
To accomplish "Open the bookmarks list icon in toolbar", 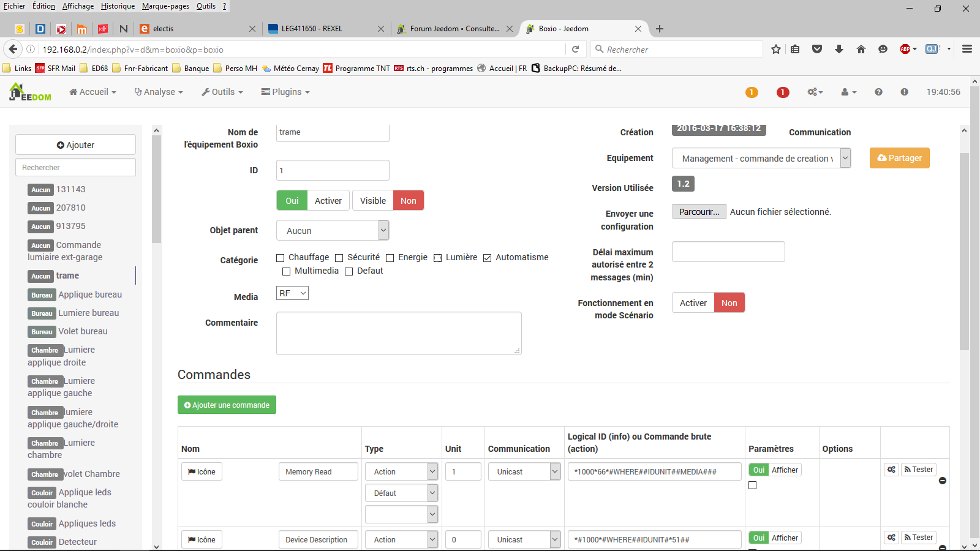I will coord(795,49).
